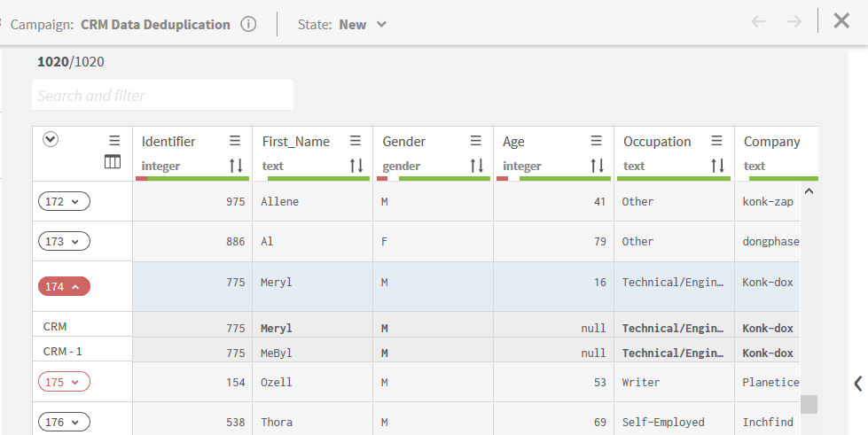Expand the right side panel chevron
868x435 pixels.
pyautogui.click(x=857, y=383)
